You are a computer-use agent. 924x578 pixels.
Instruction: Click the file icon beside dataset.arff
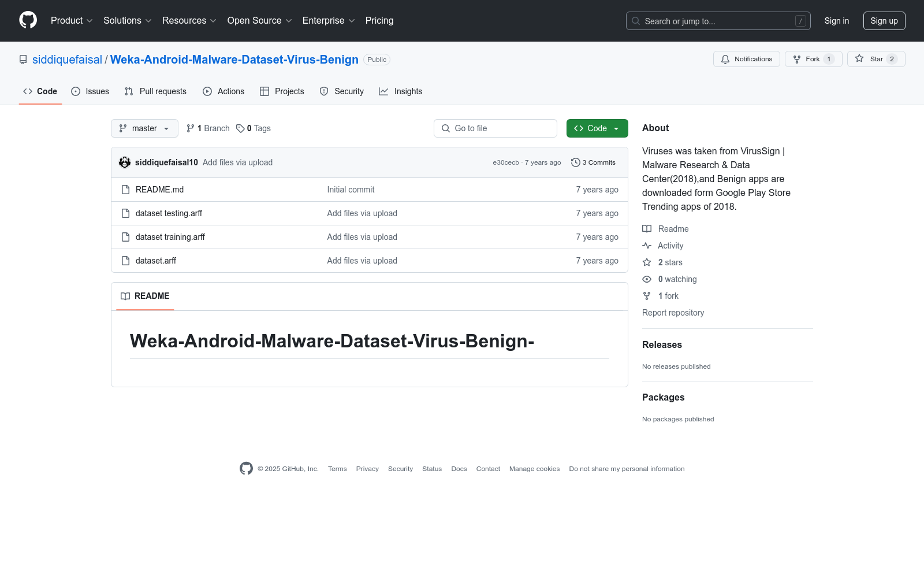click(125, 261)
